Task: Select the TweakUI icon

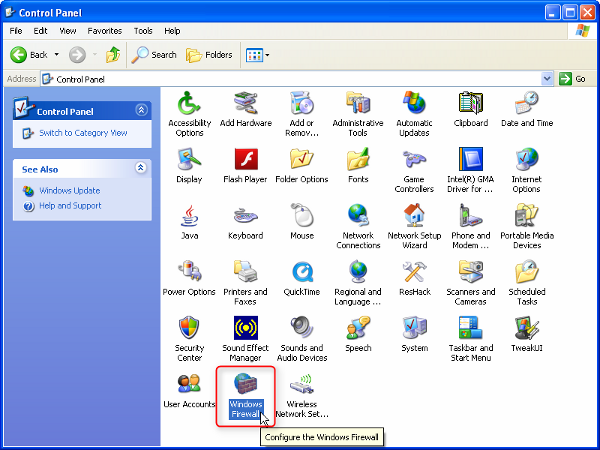Action: point(527,329)
